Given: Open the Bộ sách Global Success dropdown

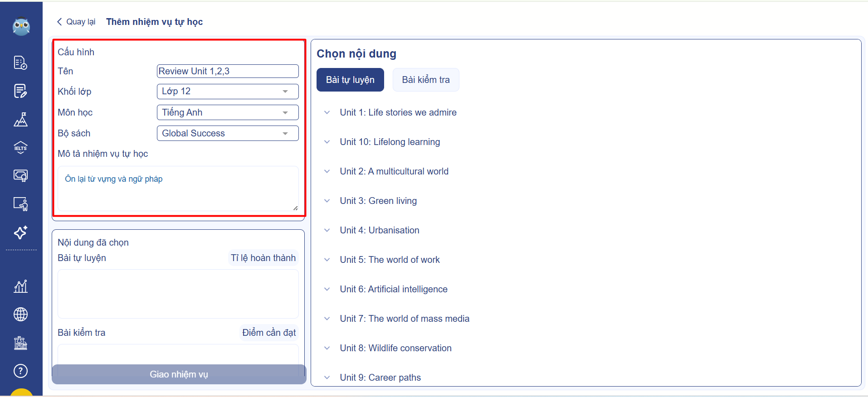Looking at the screenshot, I should pyautogui.click(x=227, y=133).
